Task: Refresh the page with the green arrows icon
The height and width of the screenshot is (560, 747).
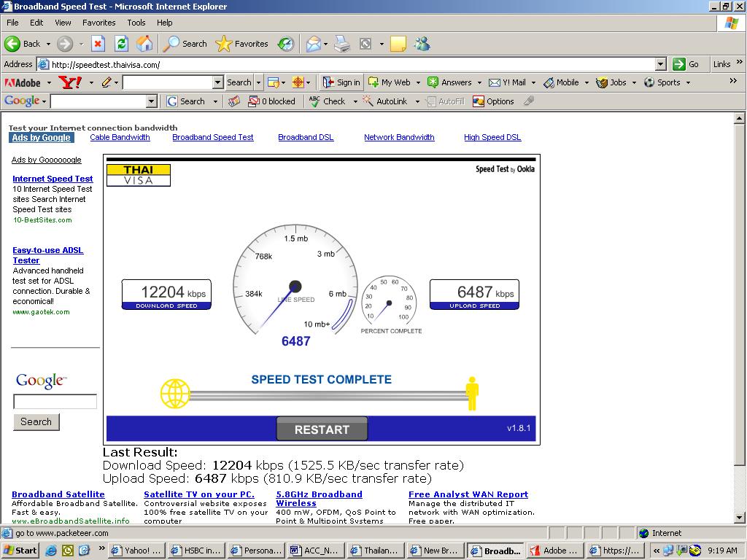Action: pyautogui.click(x=122, y=44)
